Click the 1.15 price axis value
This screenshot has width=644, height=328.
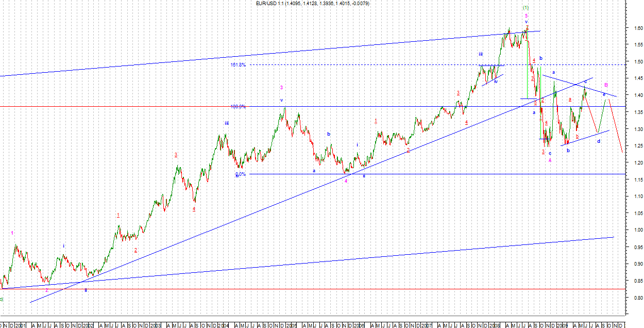(638, 179)
